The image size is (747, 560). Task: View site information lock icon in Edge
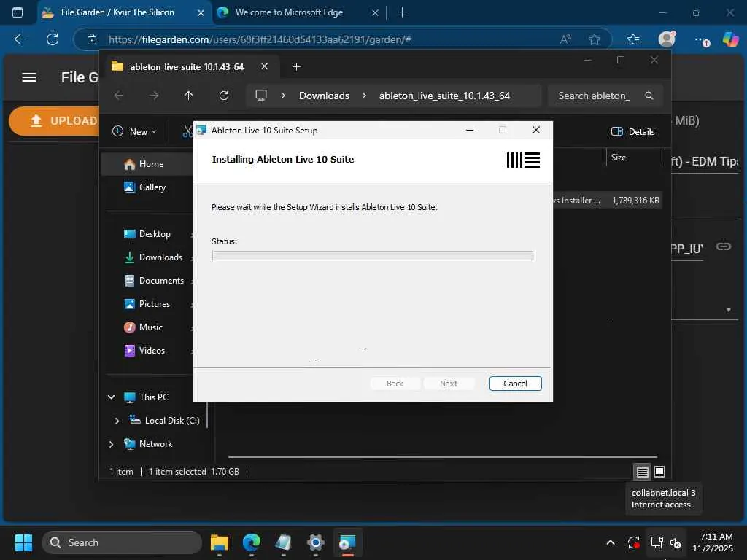(92, 39)
